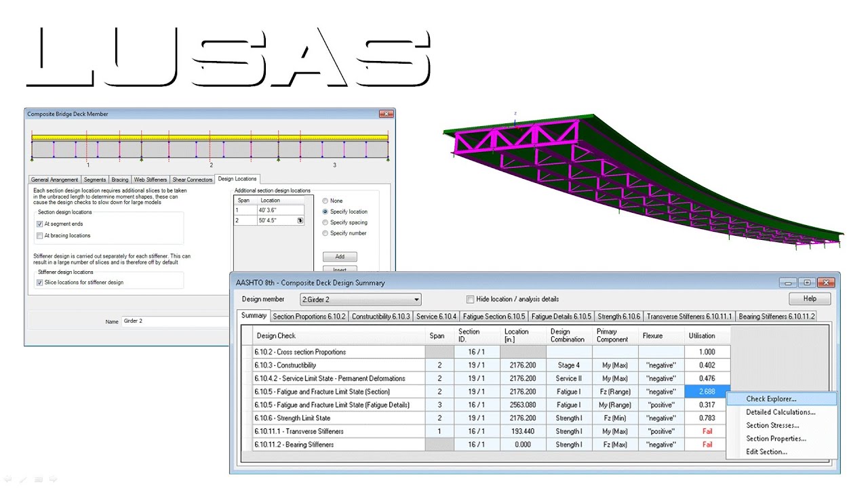Select the utilisation value 1.000
Screen dimensions: 868x488
[707, 352]
